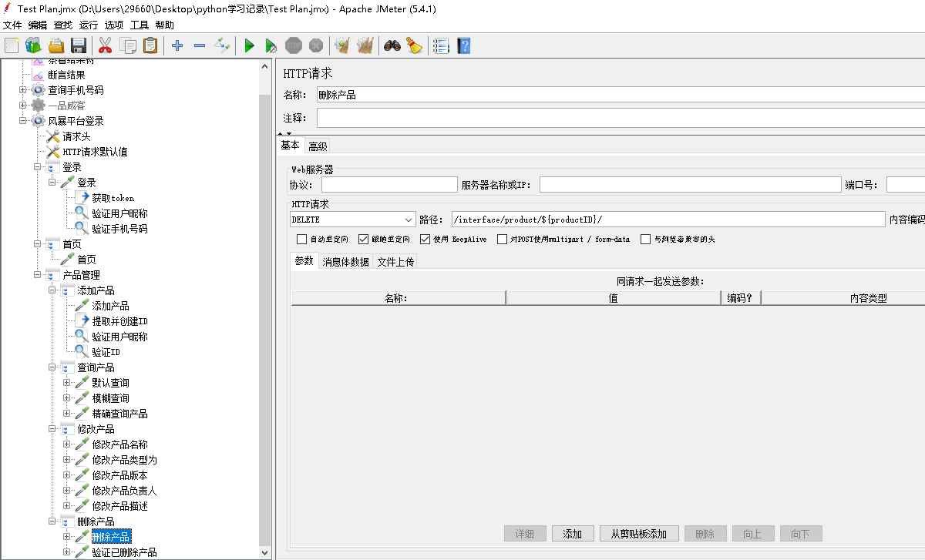Image resolution: width=925 pixels, height=560 pixels.
Task: Toggle the 自动重定向 checkbox
Action: 301,240
